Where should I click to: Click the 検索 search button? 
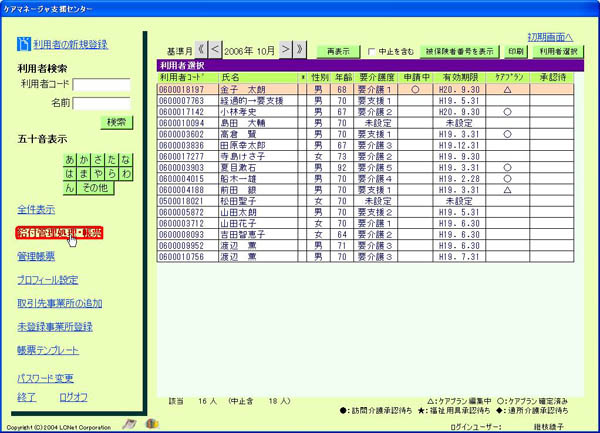point(116,122)
